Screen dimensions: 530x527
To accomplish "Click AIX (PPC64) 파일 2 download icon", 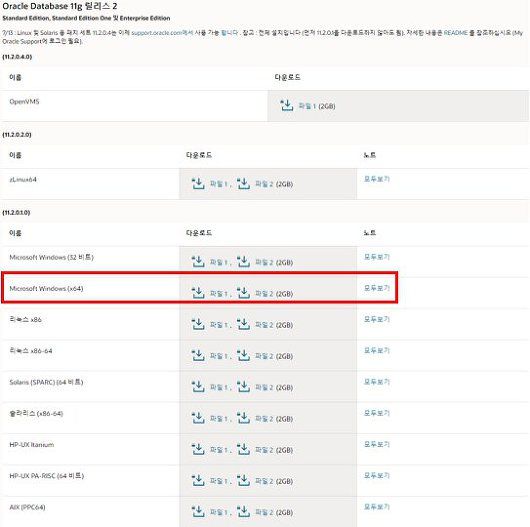I will click(243, 512).
